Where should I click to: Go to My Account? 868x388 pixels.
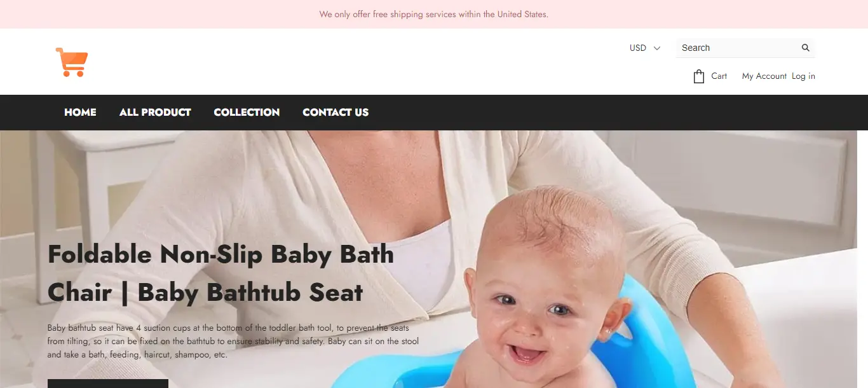coord(764,76)
